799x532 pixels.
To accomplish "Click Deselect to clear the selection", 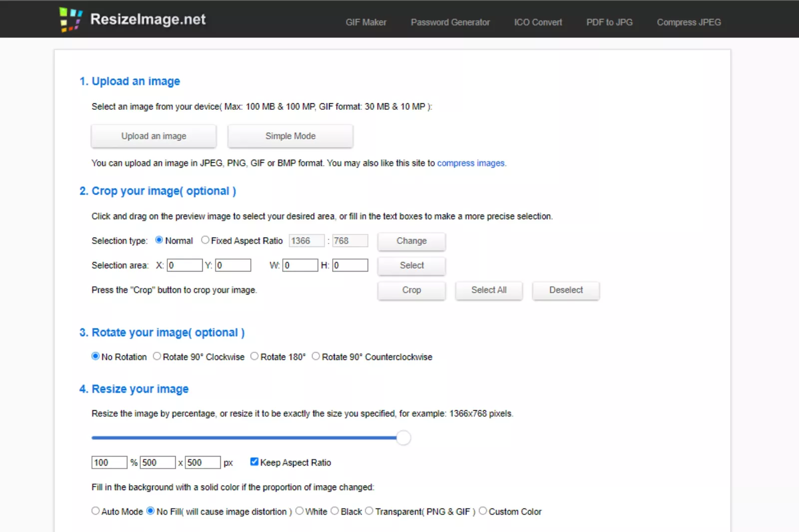I will [x=565, y=290].
